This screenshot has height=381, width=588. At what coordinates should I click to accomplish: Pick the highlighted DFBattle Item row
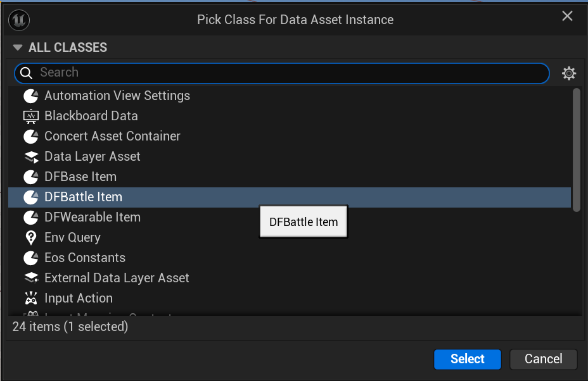coord(83,197)
